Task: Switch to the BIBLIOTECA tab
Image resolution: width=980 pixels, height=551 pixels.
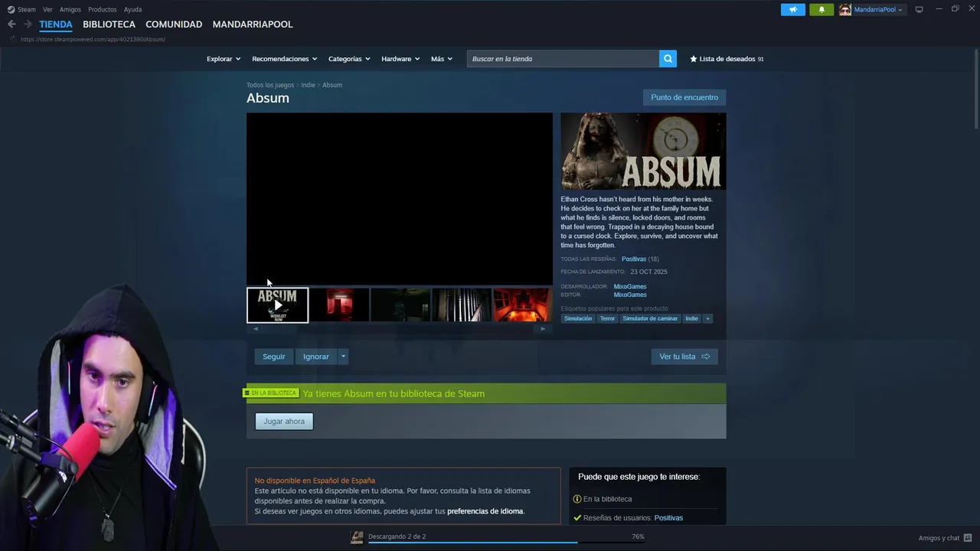Action: (x=109, y=24)
